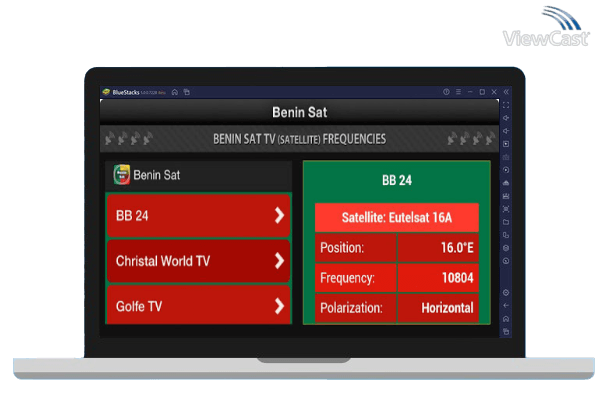Viewport: 602px width, 414px height.
Task: Open the game controls keyboard icon
Action: tap(506, 157)
